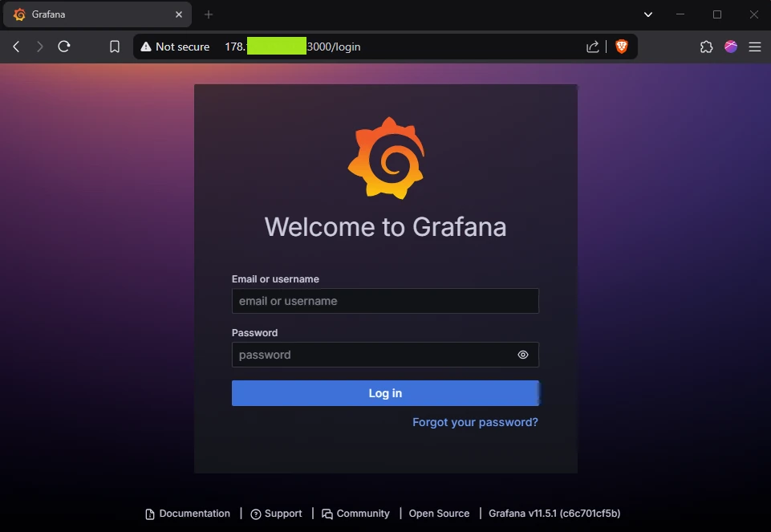Open the Forgot your password link

pyautogui.click(x=475, y=421)
